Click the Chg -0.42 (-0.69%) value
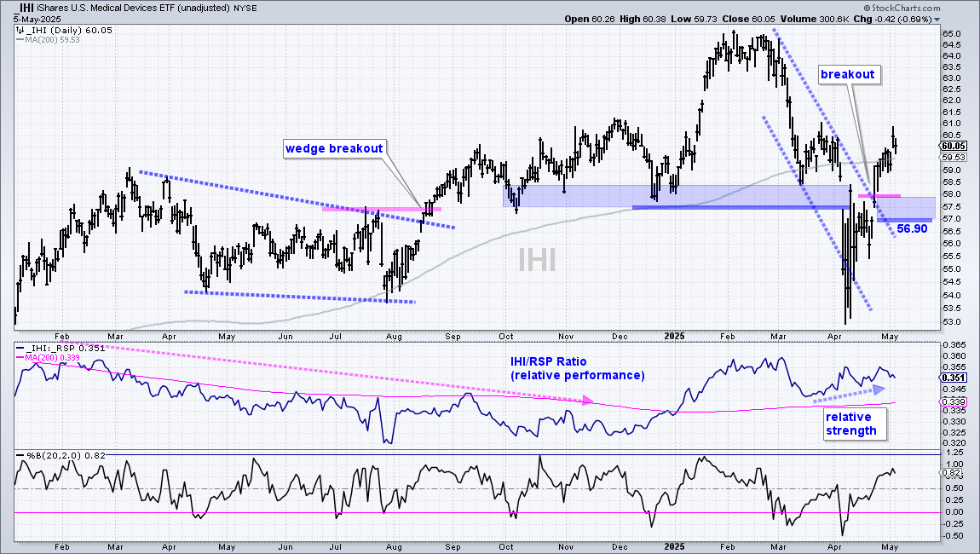Viewport: 980px width, 554px height. click(892, 20)
